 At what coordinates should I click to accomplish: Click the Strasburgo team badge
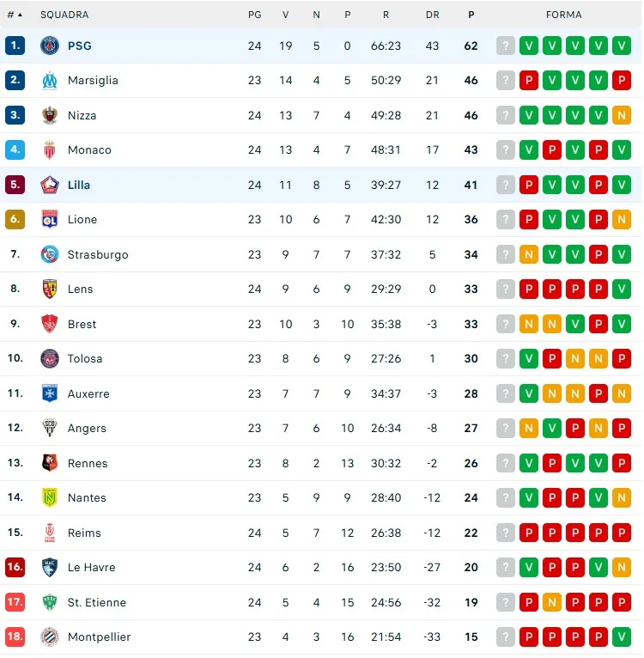pos(50,255)
